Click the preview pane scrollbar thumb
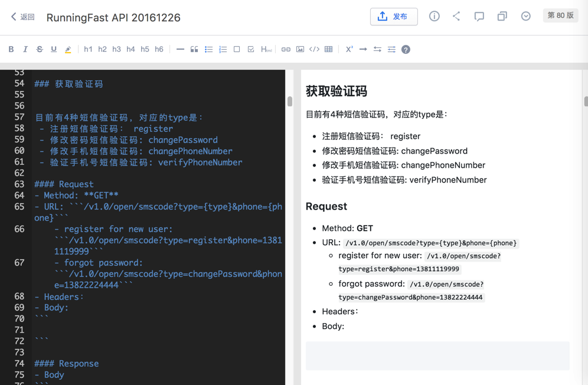The width and height of the screenshot is (588, 385). [586, 102]
